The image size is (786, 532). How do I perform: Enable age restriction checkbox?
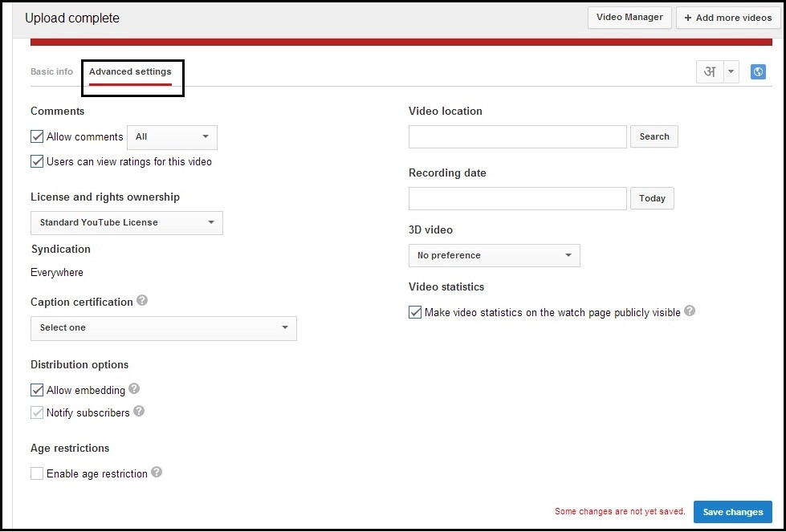coord(36,473)
